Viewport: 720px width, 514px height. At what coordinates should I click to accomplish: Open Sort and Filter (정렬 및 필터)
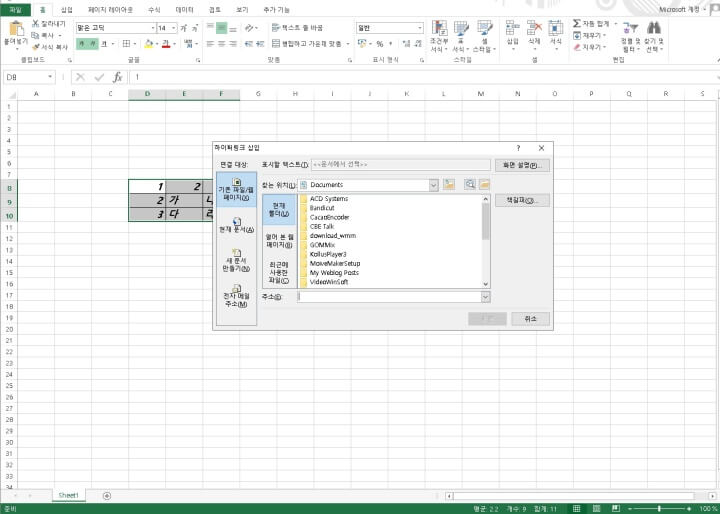(630, 36)
